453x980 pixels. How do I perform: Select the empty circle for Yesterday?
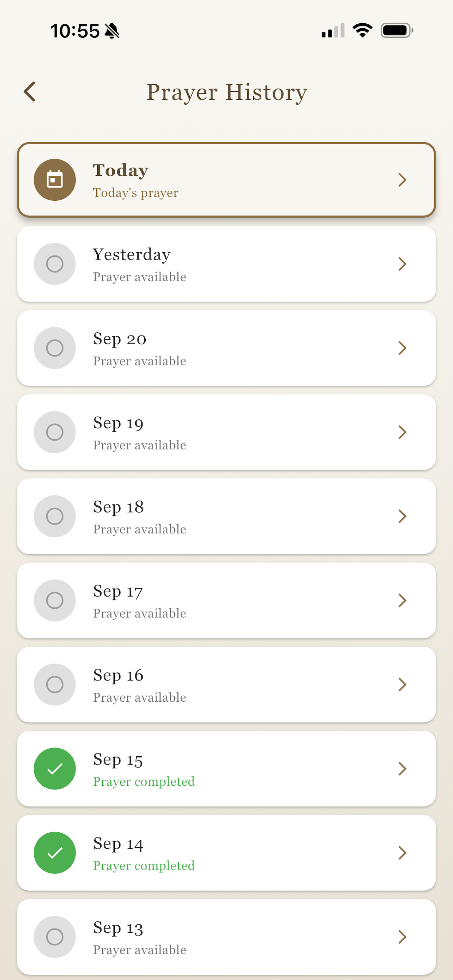(x=55, y=264)
